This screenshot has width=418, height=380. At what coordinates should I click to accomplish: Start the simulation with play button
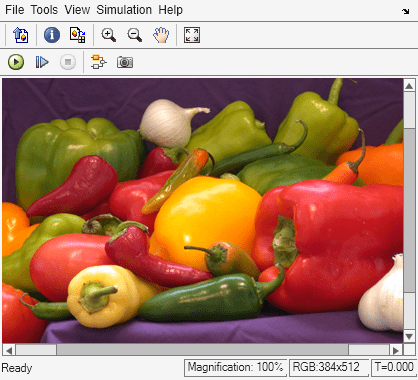coord(16,62)
